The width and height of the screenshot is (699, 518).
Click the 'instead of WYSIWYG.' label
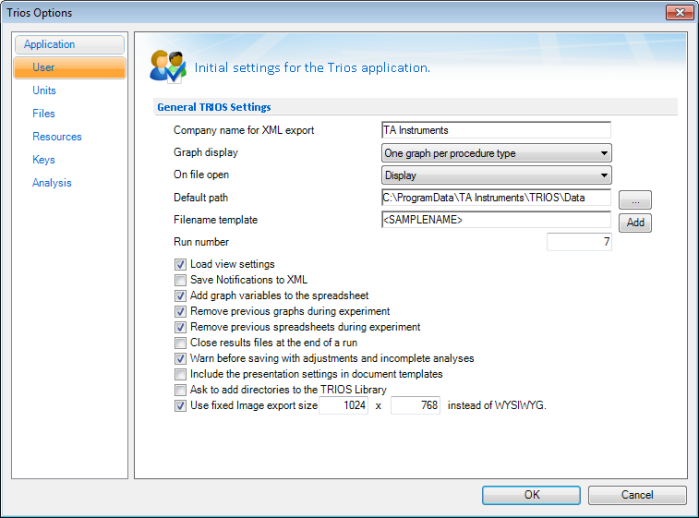click(497, 405)
